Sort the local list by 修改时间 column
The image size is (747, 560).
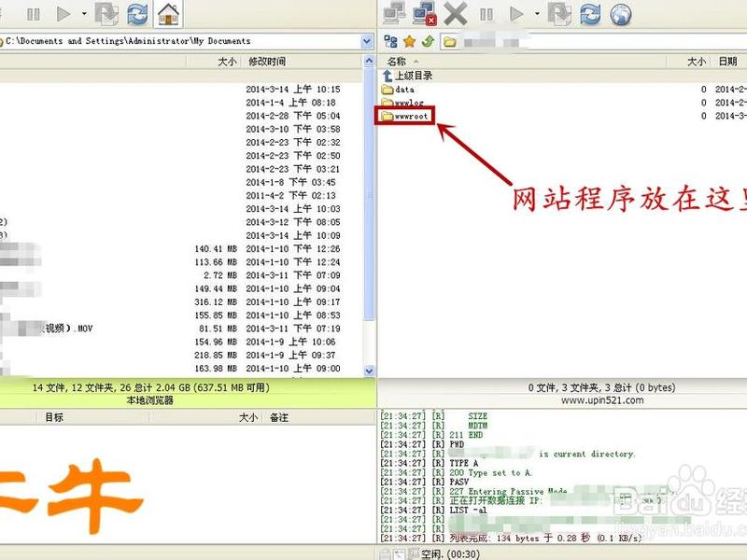[x=267, y=62]
